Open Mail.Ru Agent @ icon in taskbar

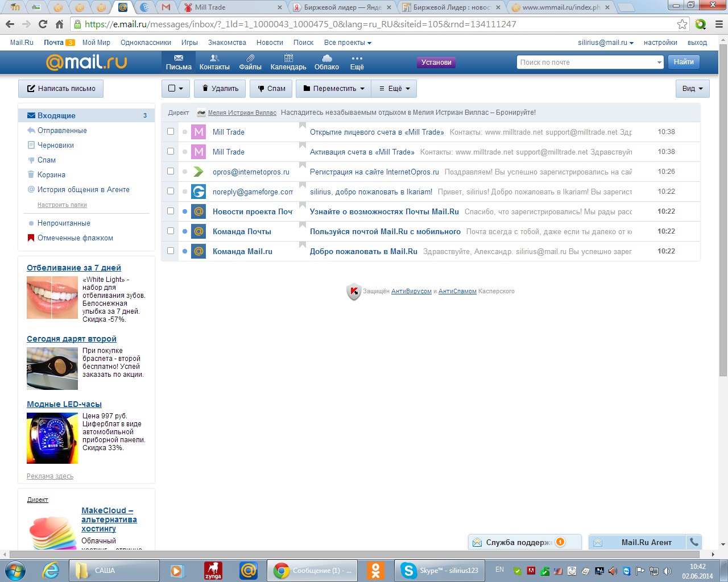(248, 570)
